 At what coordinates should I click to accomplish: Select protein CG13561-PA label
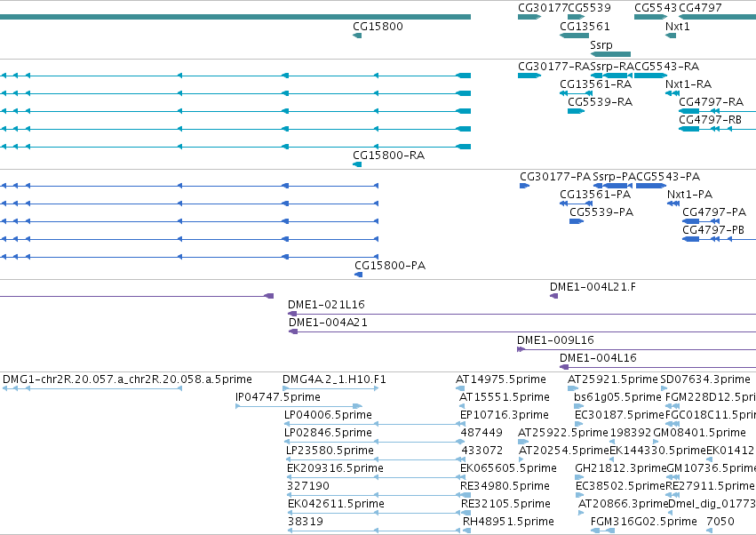click(595, 195)
